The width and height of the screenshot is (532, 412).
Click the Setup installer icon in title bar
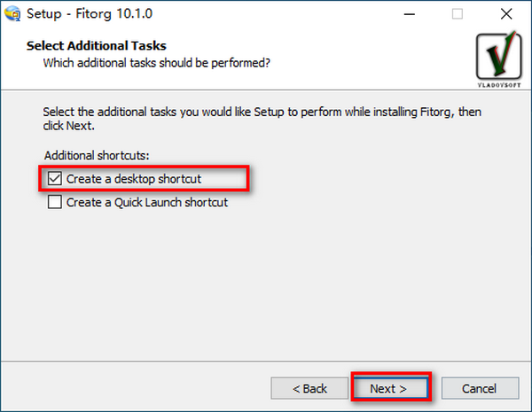12,14
